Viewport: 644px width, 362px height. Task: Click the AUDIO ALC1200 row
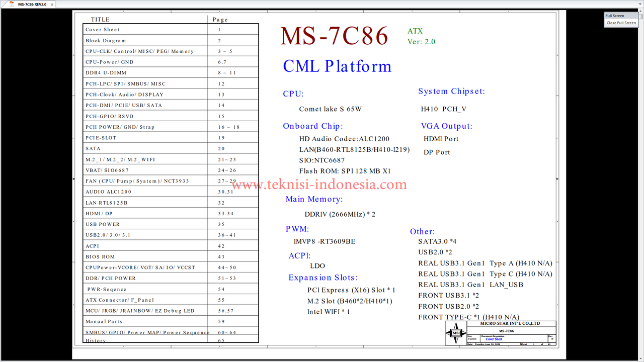(x=171, y=192)
